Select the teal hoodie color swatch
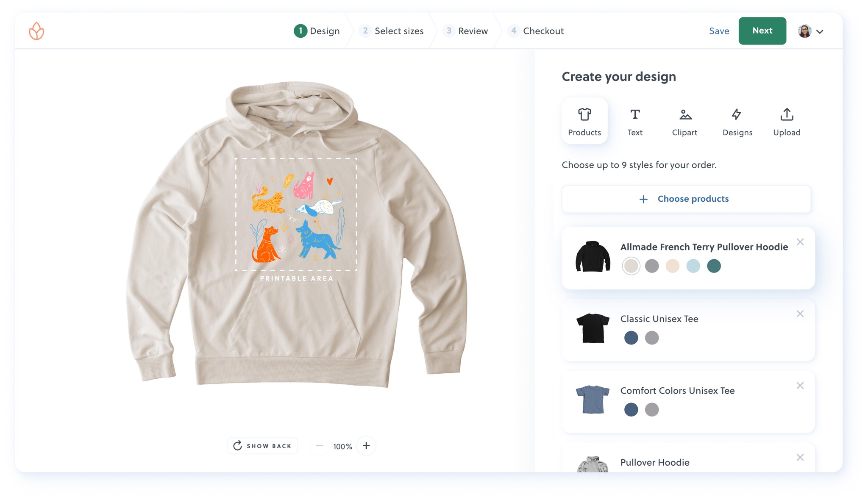868x500 pixels. point(713,266)
